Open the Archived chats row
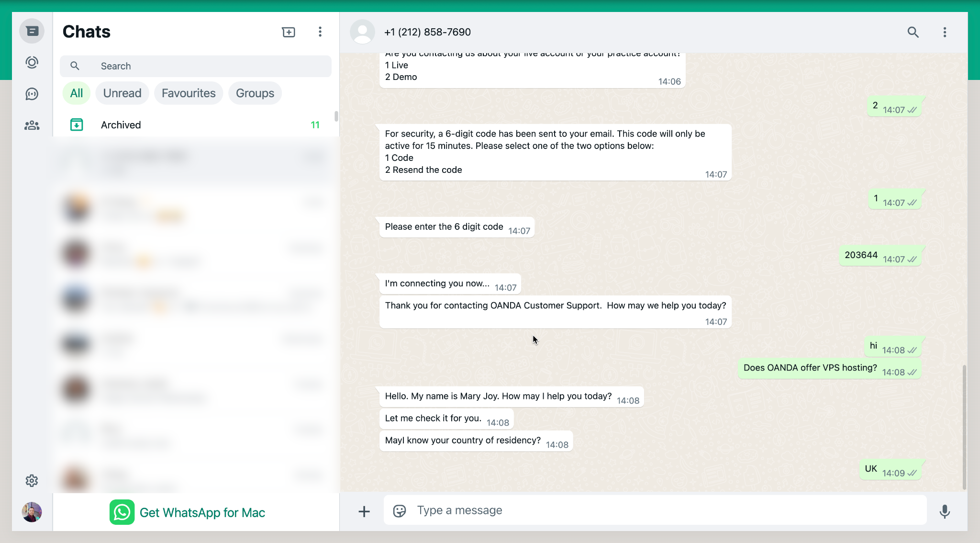This screenshot has height=543, width=980. (x=196, y=125)
